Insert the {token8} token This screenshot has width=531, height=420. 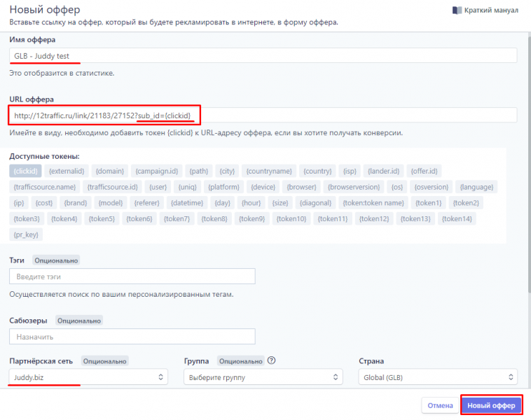(214, 218)
